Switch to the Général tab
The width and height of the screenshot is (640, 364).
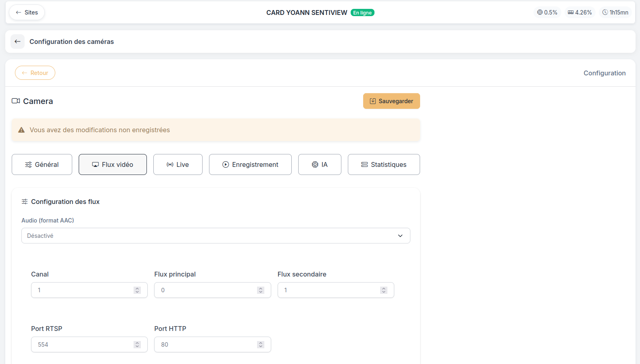click(x=42, y=164)
